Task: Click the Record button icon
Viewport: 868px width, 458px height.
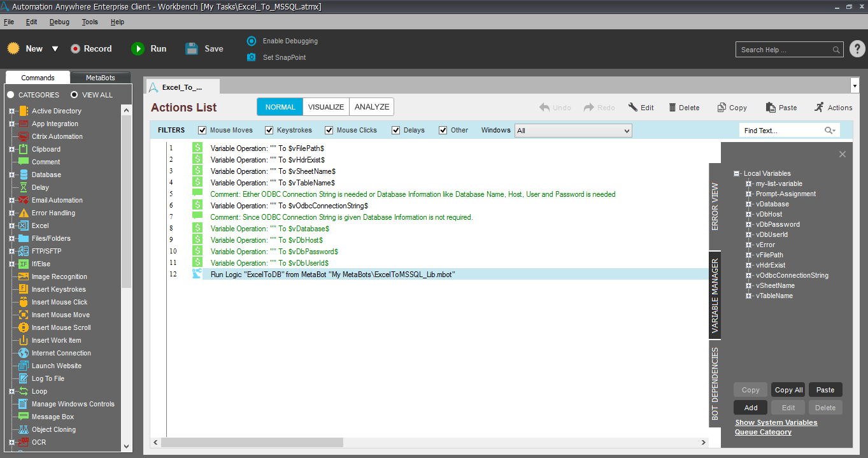Action: (x=76, y=48)
